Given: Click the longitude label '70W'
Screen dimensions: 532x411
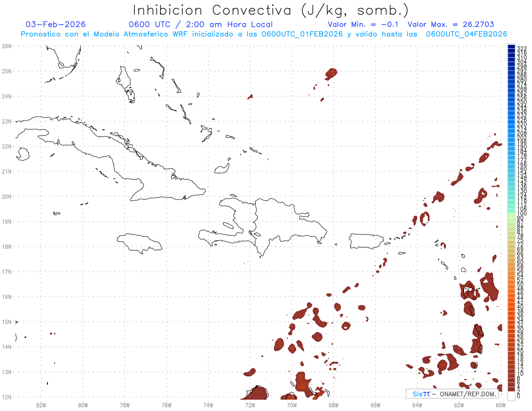Looking at the screenshot, I should tap(292, 404).
